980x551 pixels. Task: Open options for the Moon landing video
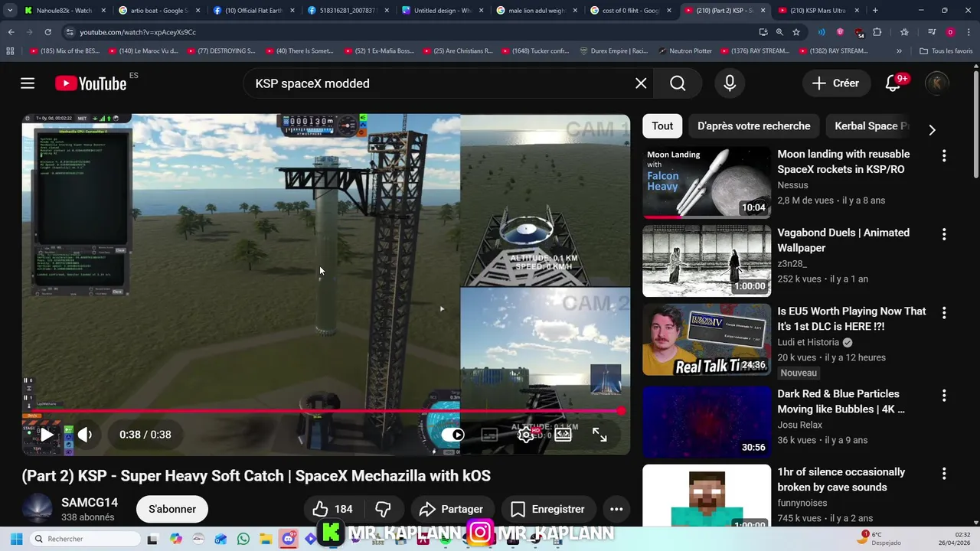tap(944, 155)
